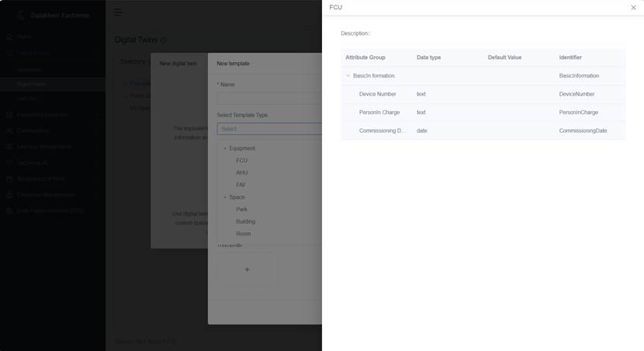The height and width of the screenshot is (351, 644).
Task: Select FCU template type
Action: coord(241,161)
